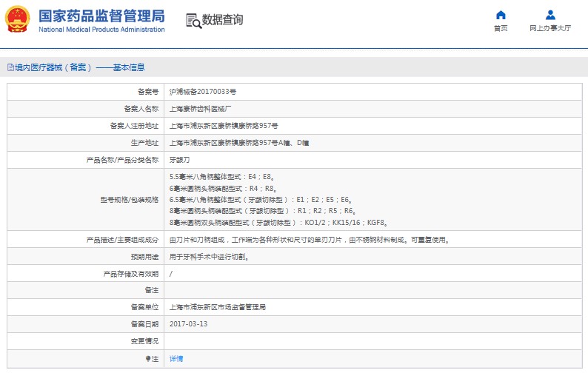Screen dimensions: 588x373
Task: Go to 首页 via house icon
Action: pyautogui.click(x=501, y=15)
